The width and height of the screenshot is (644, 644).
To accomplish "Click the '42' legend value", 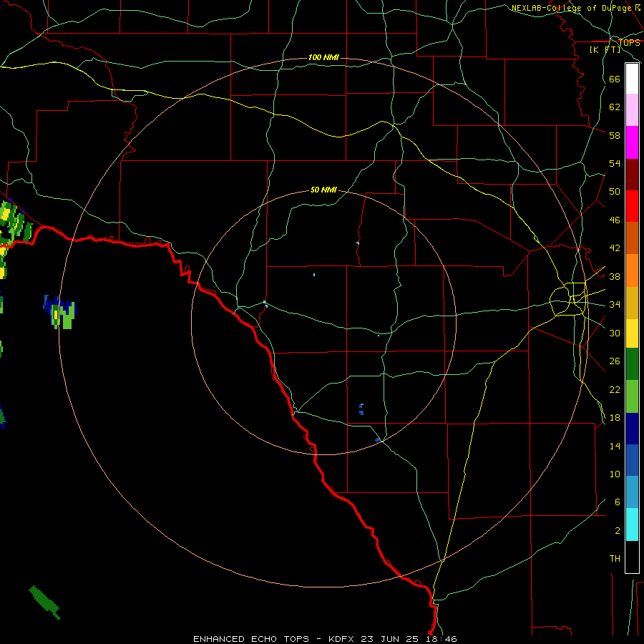I will point(615,248).
